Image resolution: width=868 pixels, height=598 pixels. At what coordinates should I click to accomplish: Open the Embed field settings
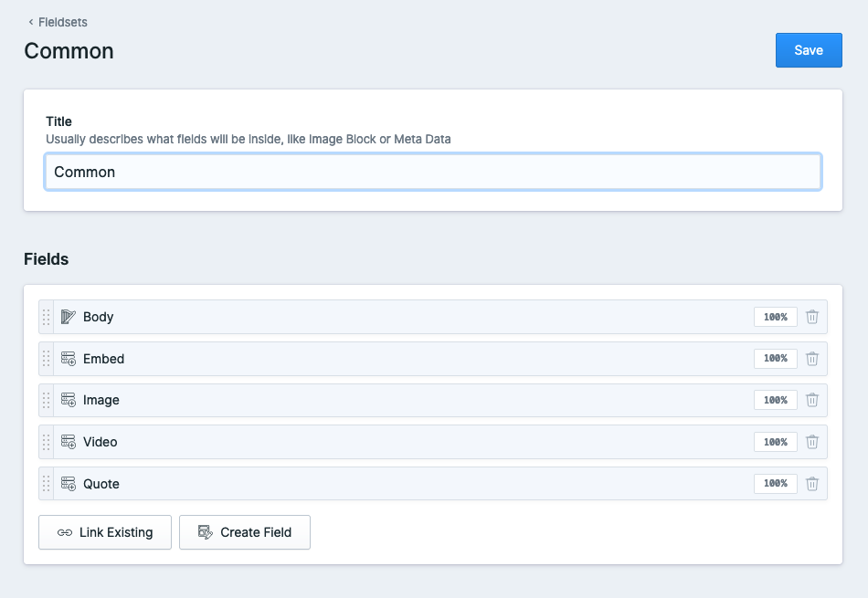[103, 359]
